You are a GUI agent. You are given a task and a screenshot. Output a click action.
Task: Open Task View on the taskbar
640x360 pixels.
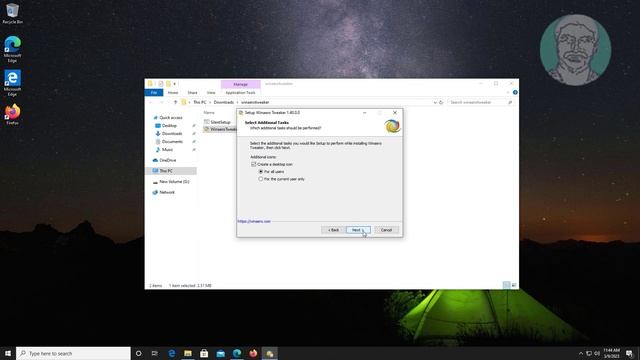pos(155,353)
